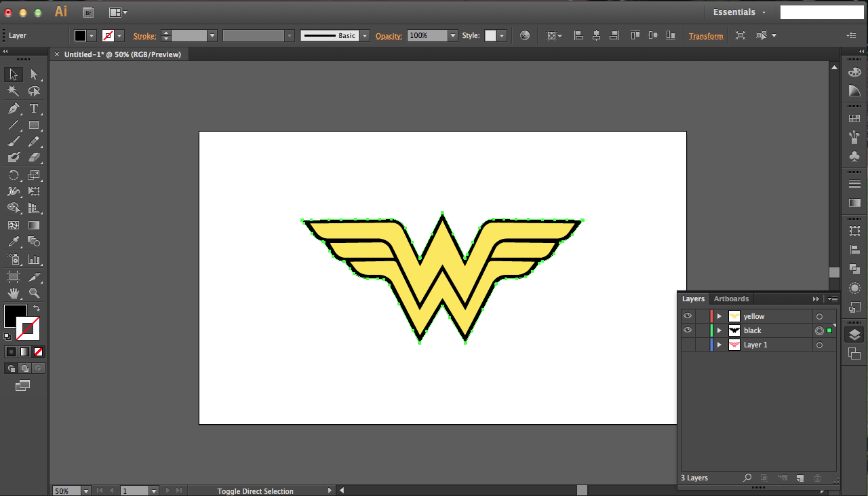
Task: Set paint mode to Gradient
Action: 24,351
